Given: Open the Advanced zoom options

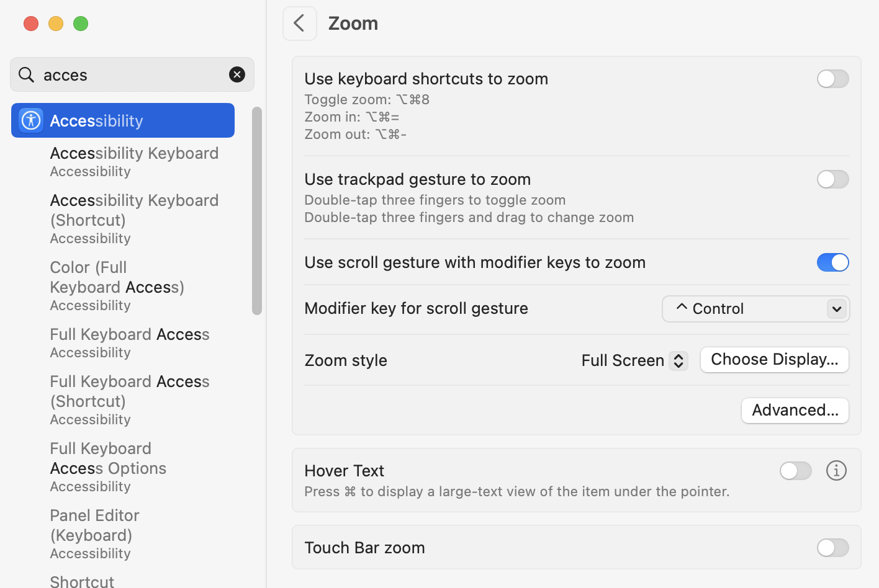Looking at the screenshot, I should [795, 411].
